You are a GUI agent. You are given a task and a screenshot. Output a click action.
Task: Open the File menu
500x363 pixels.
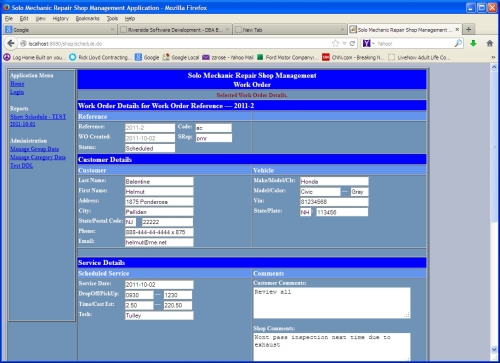click(x=9, y=18)
